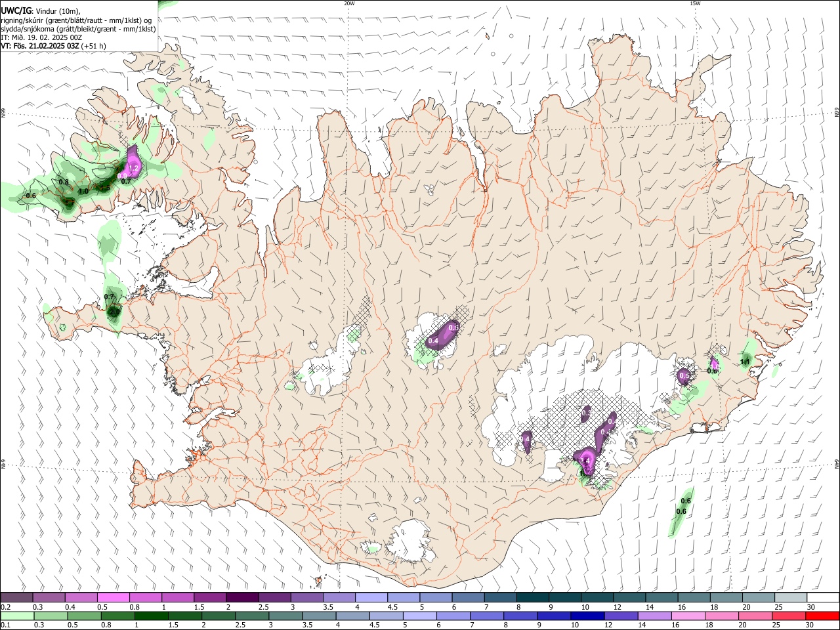Pick the darkest green lower swatch between 1 and 1.5
The image size is (840, 630).
click(151, 616)
